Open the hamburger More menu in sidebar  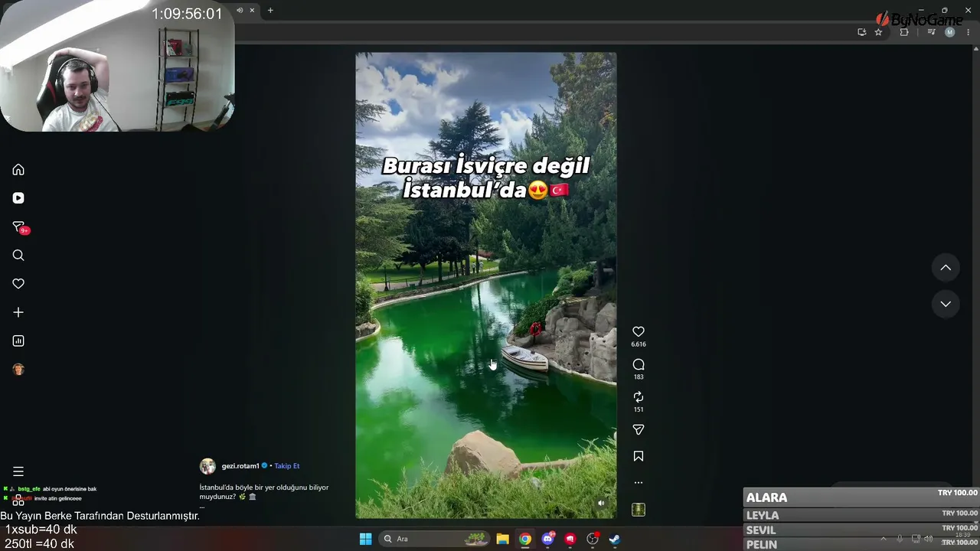tap(18, 471)
